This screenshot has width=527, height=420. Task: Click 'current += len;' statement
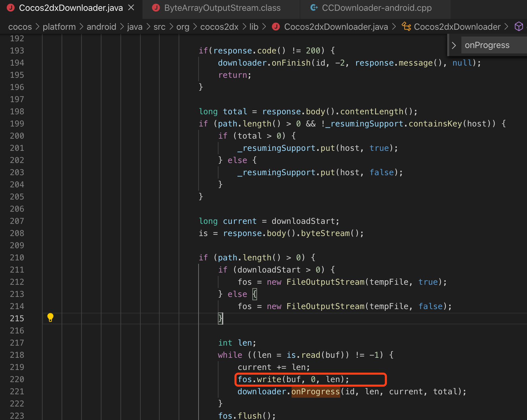274,367
